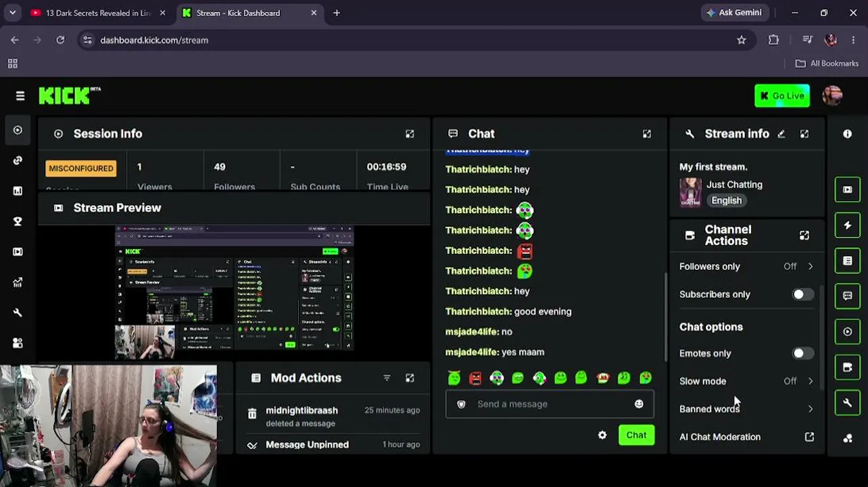Expand the Channel Actions panel
Viewport: 868px width, 487px height.
pyautogui.click(x=804, y=235)
